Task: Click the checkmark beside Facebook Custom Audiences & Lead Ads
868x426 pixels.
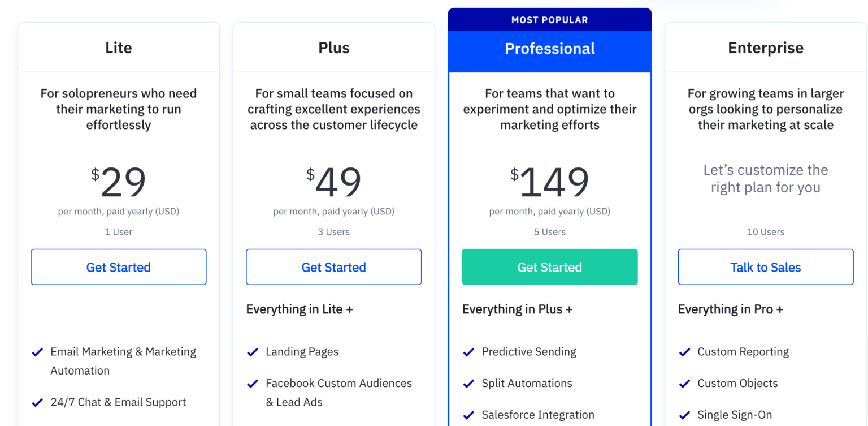Action: click(253, 383)
